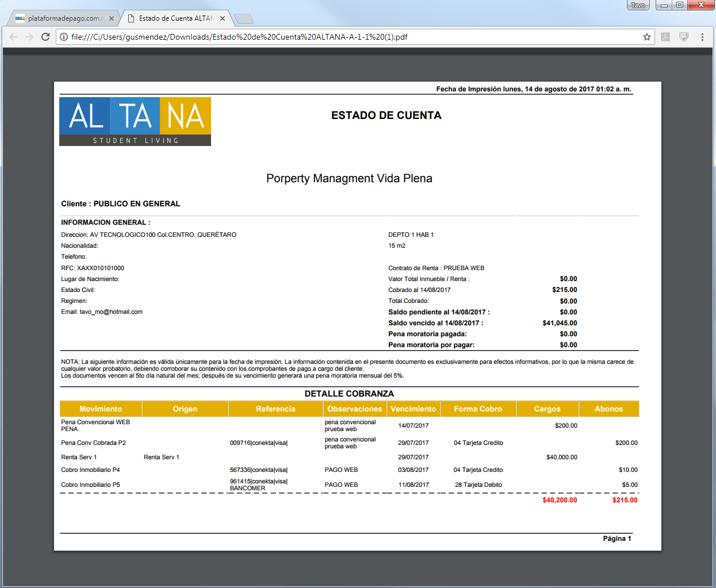Image resolution: width=716 pixels, height=588 pixels.
Task: Click the '$5.00' payment amount
Action: pos(630,485)
